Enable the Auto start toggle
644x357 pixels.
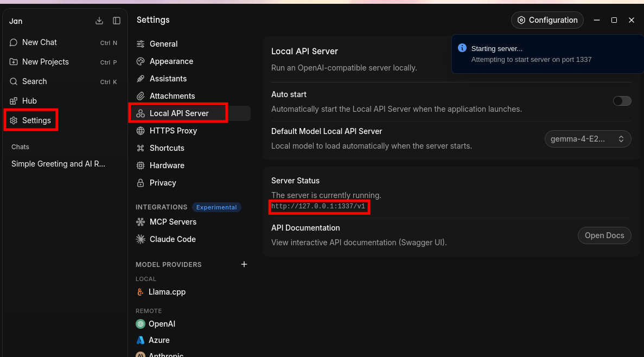point(622,101)
